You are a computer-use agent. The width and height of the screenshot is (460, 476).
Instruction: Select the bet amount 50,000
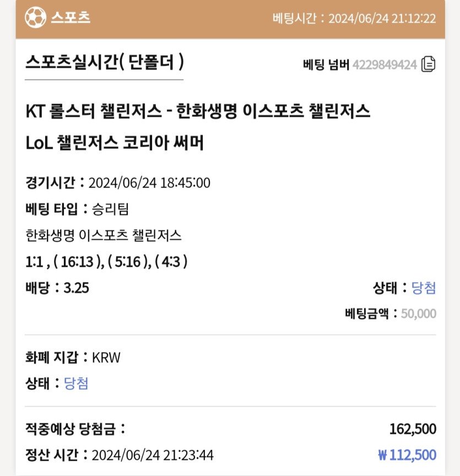(419, 313)
